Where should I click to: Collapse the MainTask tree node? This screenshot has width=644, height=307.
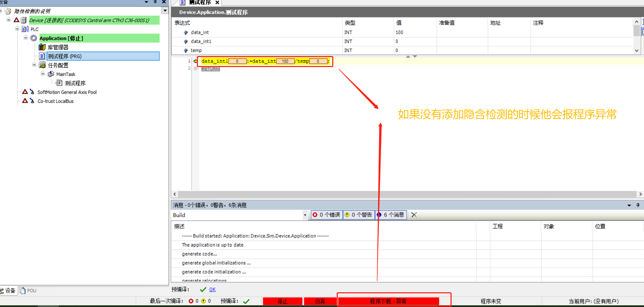(43, 74)
